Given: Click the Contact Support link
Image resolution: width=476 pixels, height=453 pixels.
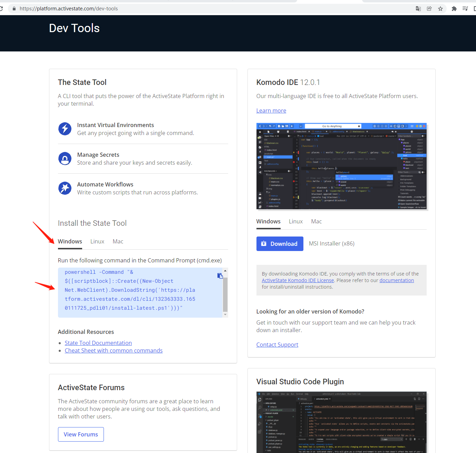Looking at the screenshot, I should point(277,345).
